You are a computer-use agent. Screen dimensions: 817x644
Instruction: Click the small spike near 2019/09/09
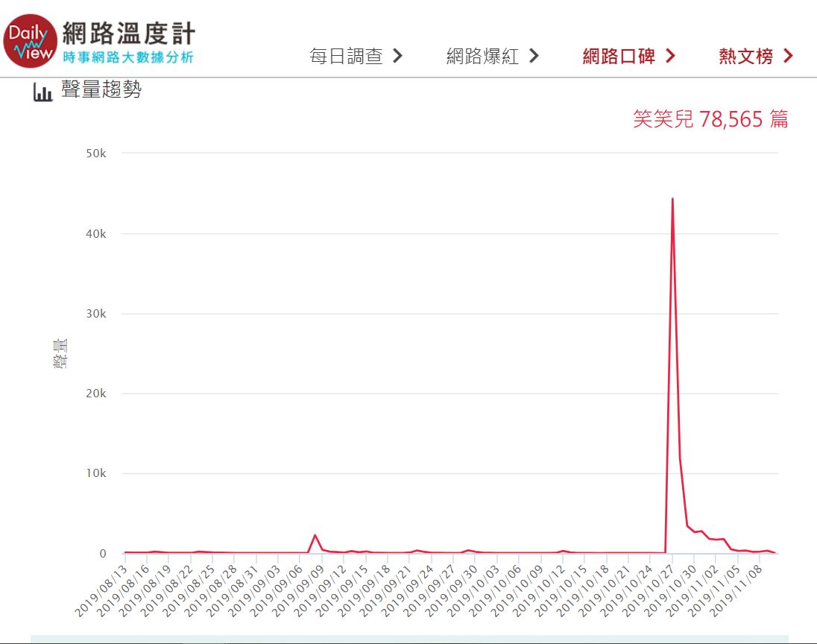point(315,535)
